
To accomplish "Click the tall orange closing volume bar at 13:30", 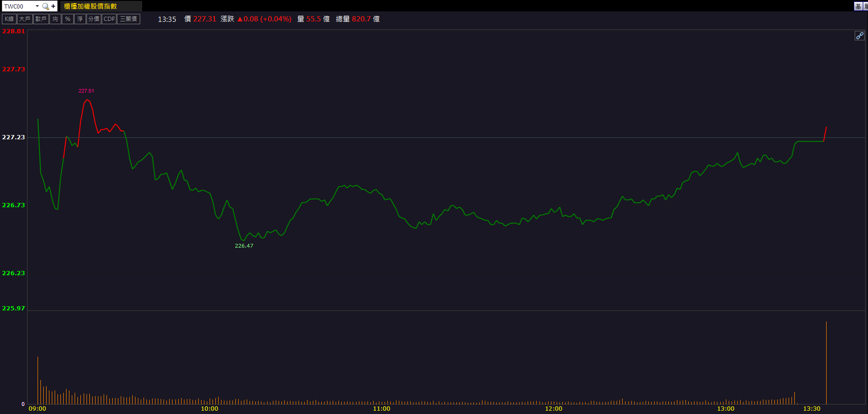I will (826, 363).
